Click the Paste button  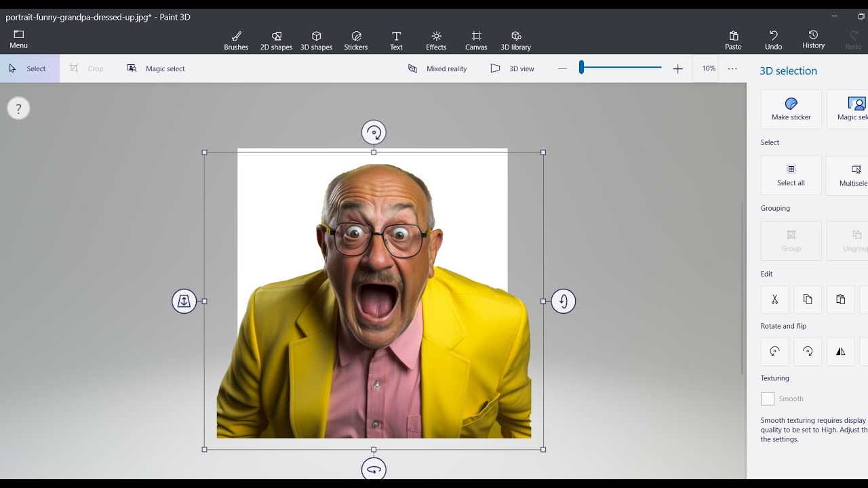point(733,41)
